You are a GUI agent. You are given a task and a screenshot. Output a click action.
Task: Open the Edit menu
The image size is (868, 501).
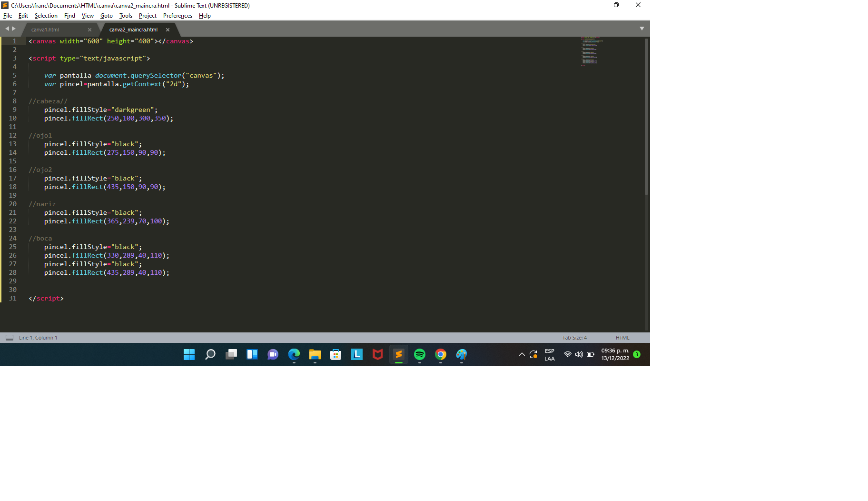[x=23, y=16]
